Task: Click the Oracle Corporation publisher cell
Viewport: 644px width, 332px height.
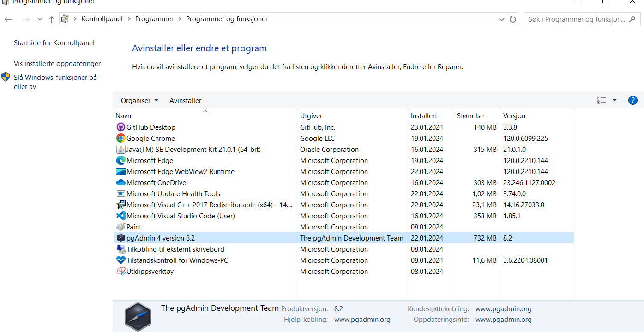Action: [329, 149]
